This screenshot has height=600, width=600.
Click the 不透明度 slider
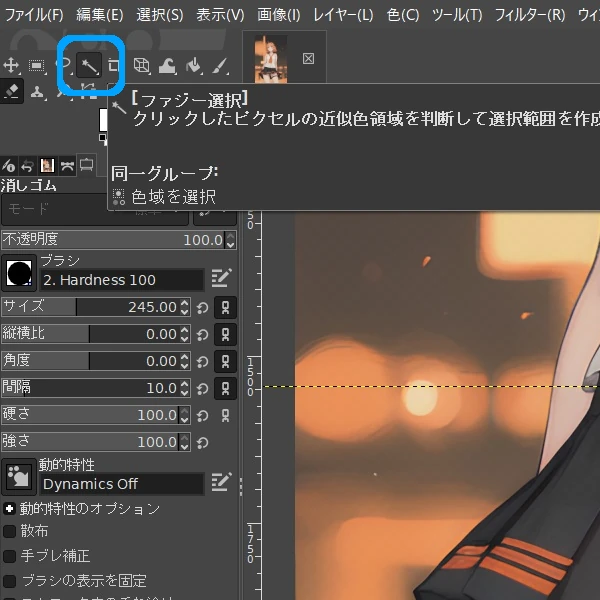114,240
